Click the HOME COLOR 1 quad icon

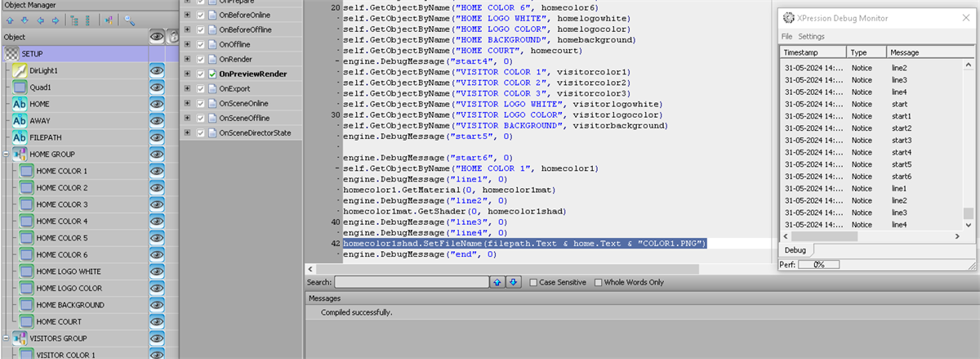coord(26,171)
